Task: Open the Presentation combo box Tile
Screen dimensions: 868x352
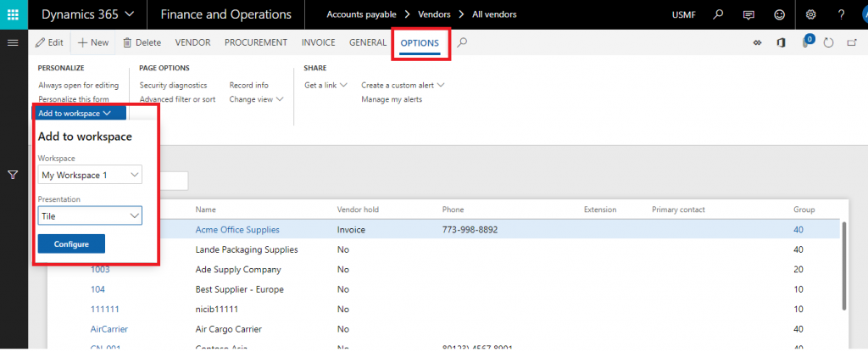Action: [x=90, y=215]
